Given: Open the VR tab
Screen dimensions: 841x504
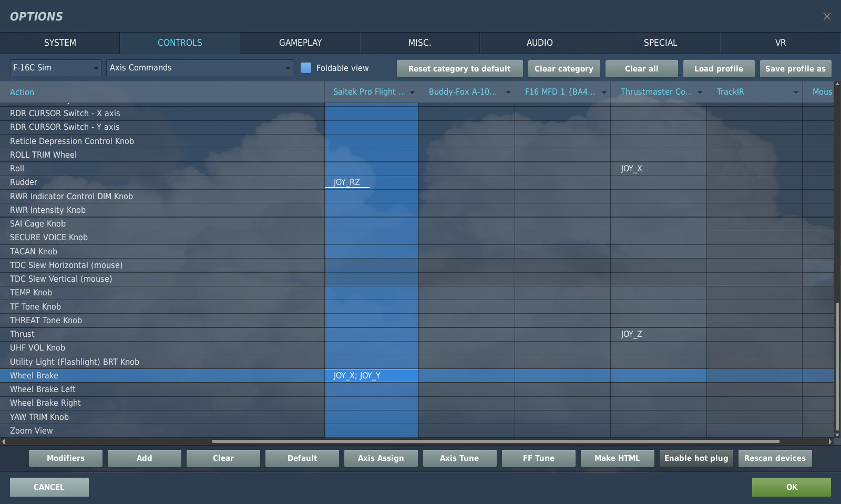Looking at the screenshot, I should click(x=781, y=43).
